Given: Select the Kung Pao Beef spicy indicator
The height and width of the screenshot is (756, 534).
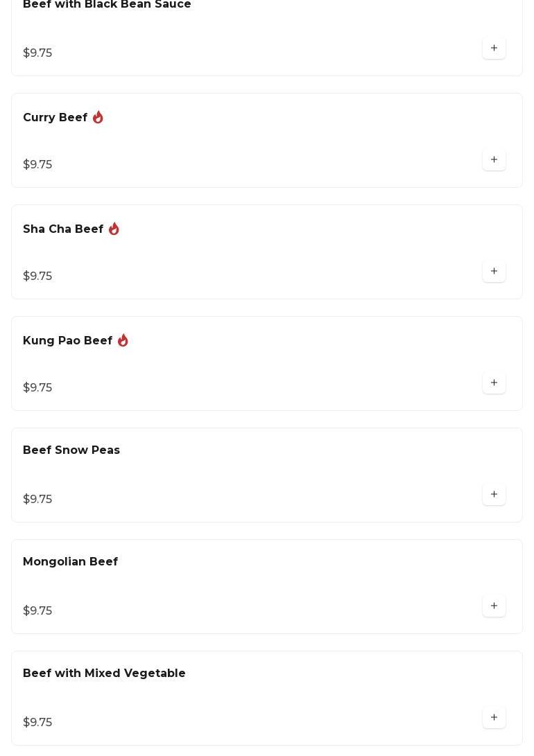Looking at the screenshot, I should click(x=123, y=341).
